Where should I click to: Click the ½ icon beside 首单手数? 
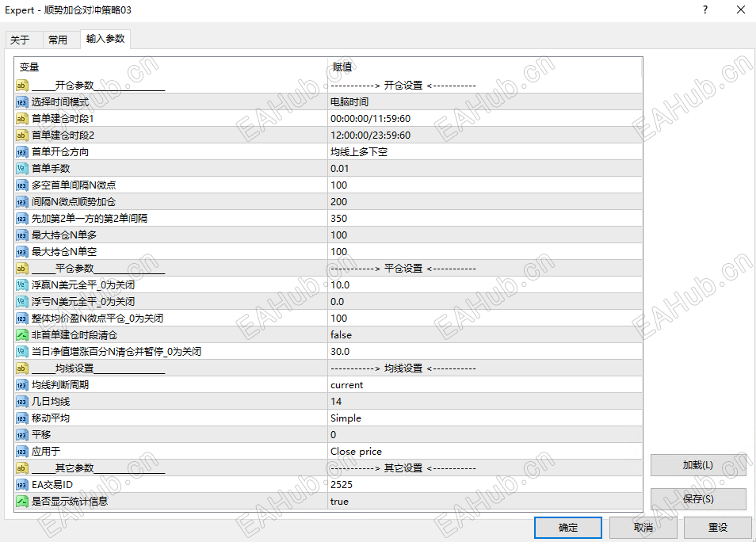tap(21, 168)
